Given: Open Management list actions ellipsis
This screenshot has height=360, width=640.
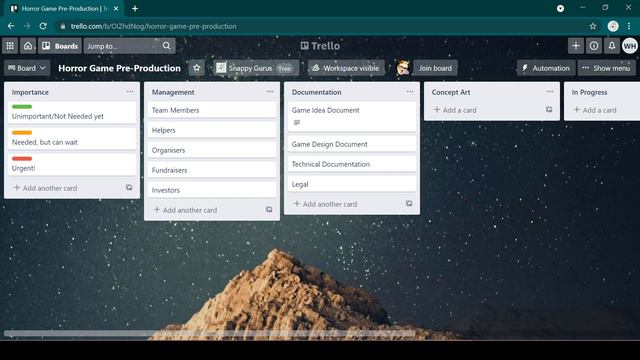Looking at the screenshot, I should click(x=270, y=92).
